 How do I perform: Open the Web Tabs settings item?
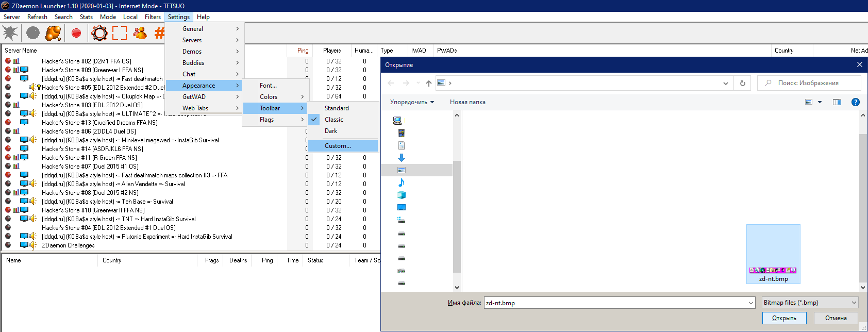[x=204, y=108]
